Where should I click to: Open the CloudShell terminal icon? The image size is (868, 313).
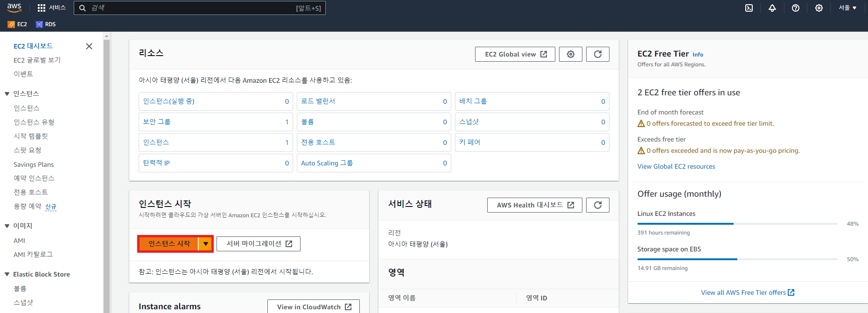[749, 8]
